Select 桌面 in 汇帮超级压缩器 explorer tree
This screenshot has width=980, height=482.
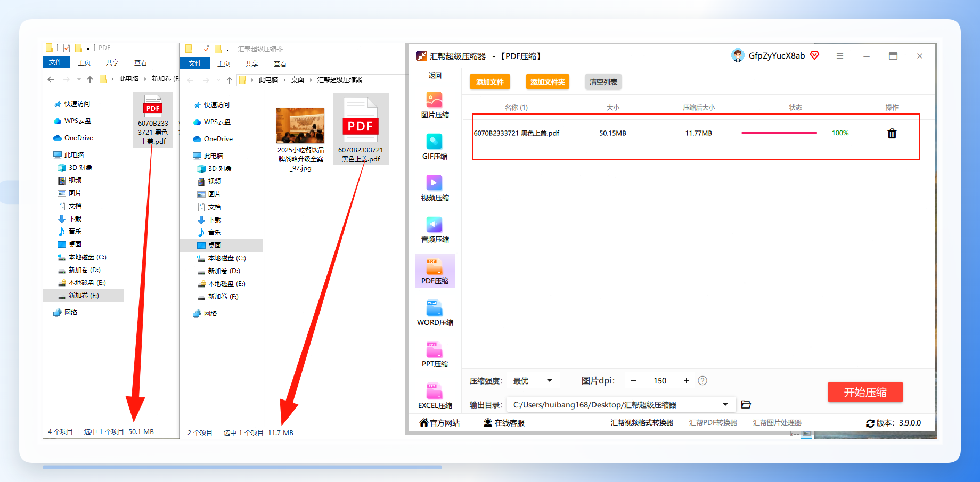tap(222, 246)
